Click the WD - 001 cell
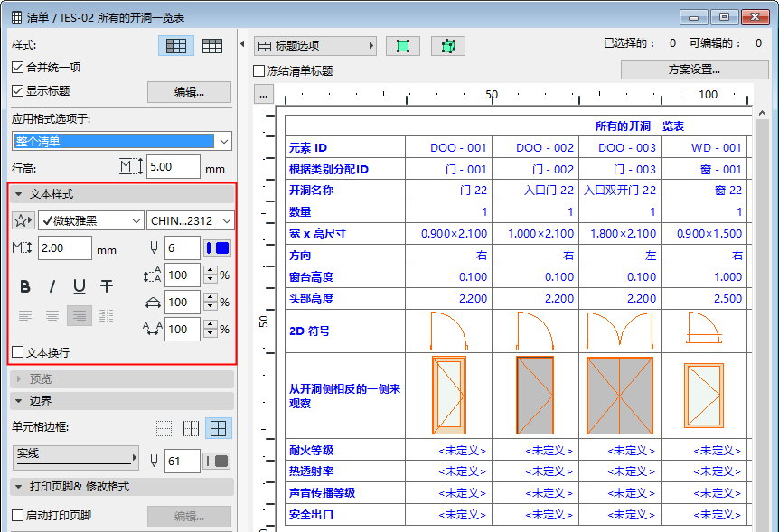 [704, 147]
